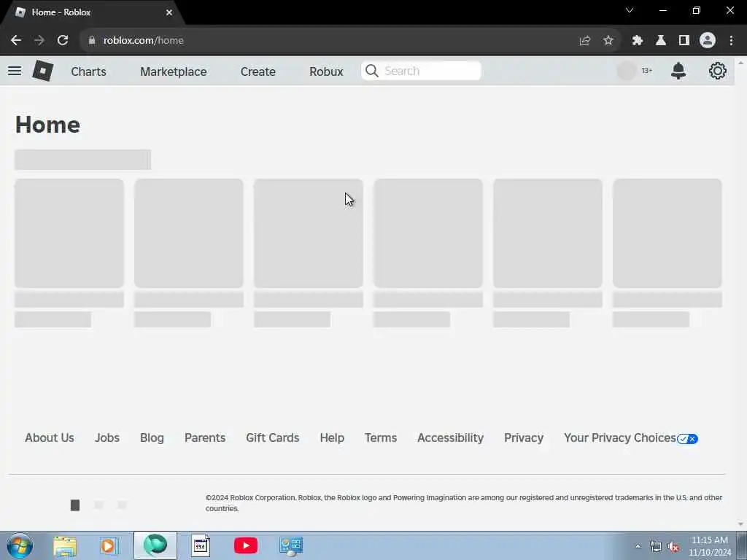Click the muted volume tray icon

click(x=673, y=547)
